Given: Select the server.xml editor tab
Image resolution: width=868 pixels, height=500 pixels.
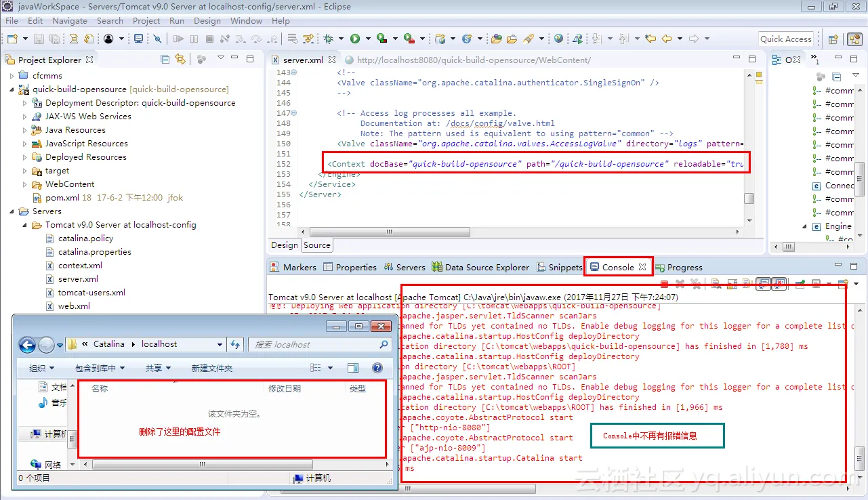Looking at the screenshot, I should pos(302,60).
